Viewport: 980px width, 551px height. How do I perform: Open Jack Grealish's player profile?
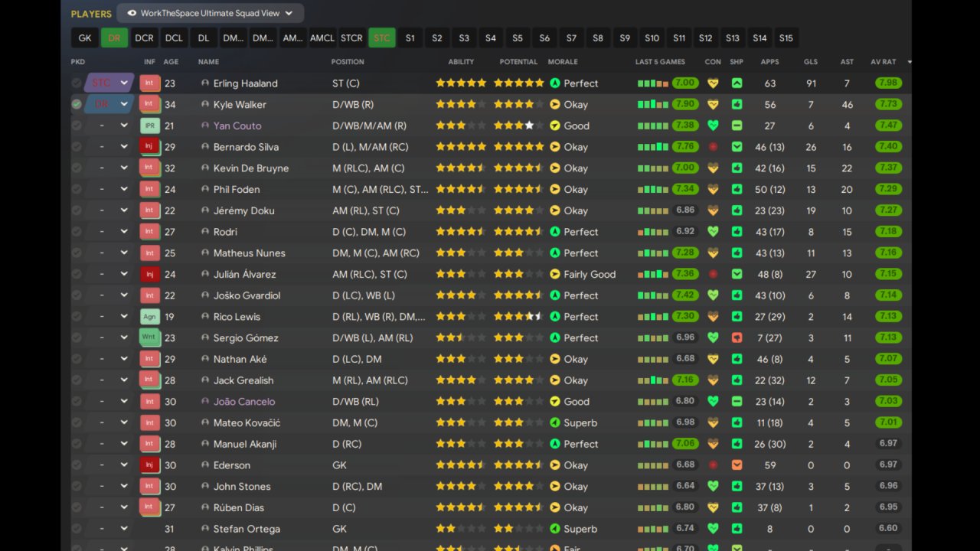pos(243,380)
